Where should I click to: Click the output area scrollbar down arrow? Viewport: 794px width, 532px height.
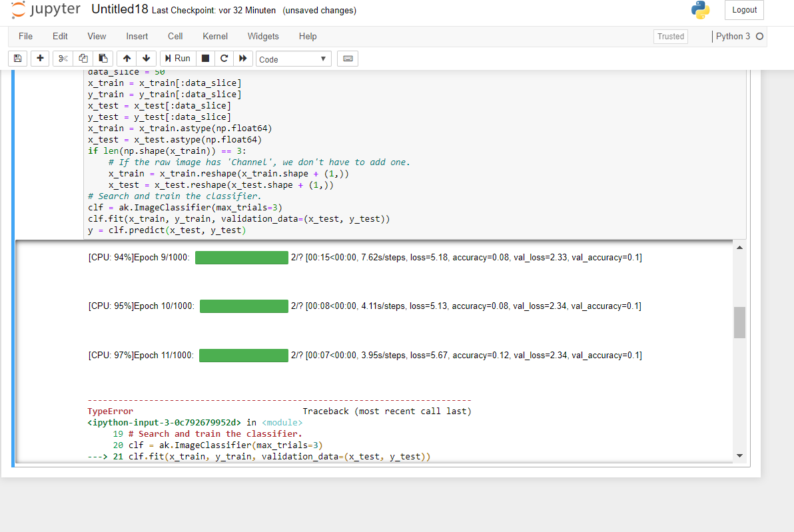click(739, 455)
